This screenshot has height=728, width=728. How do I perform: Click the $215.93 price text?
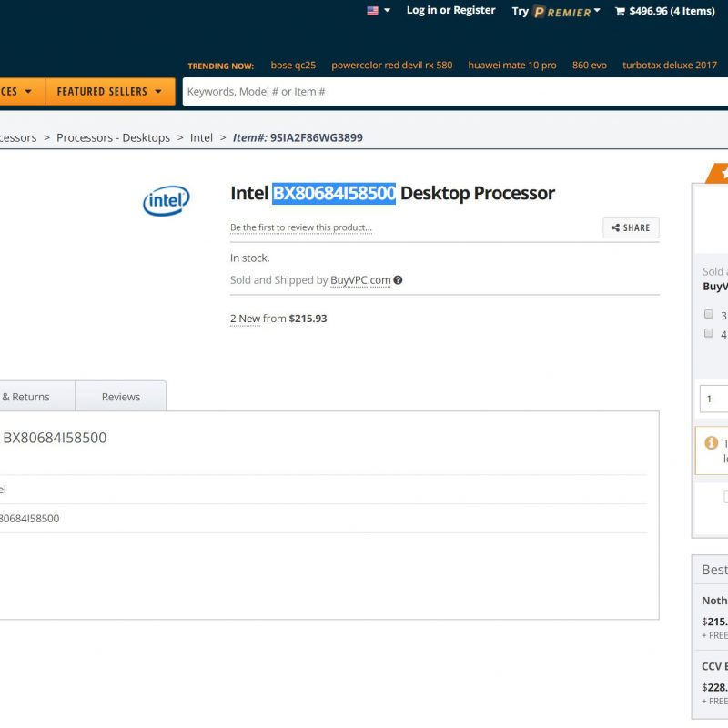(x=308, y=318)
